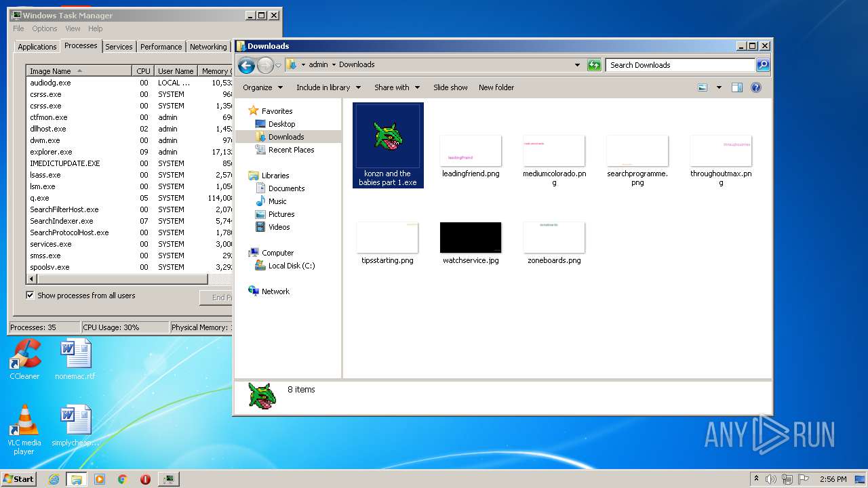Select zoneboards.png file
The width and height of the screenshot is (868, 488).
coord(554,243)
